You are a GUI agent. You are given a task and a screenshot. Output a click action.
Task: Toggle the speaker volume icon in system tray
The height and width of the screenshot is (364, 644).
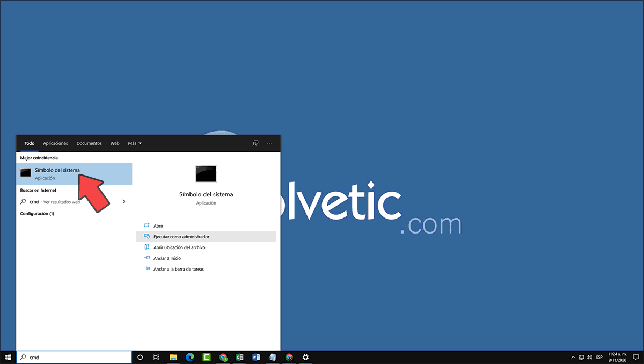(x=589, y=356)
